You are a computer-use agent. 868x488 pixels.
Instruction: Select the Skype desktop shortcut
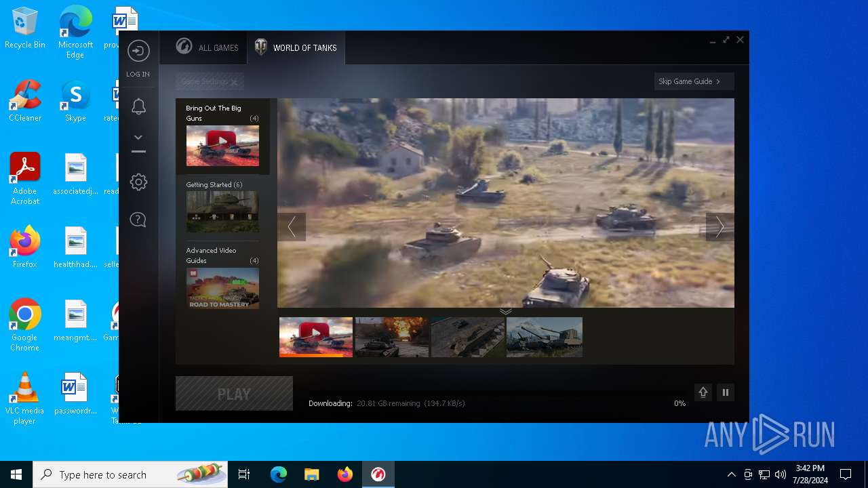(x=75, y=101)
